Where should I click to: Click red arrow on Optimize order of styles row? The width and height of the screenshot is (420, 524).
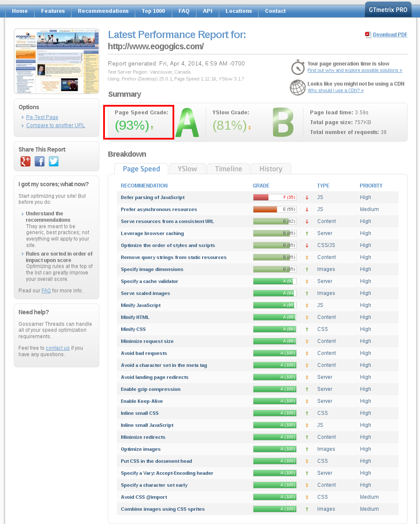[x=307, y=246]
